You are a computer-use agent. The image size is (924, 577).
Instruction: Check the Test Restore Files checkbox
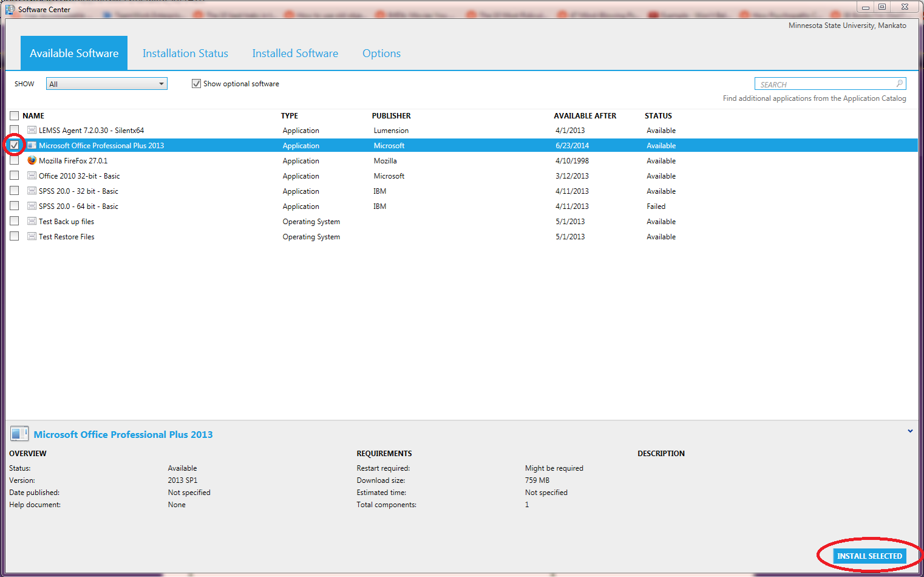tap(15, 236)
